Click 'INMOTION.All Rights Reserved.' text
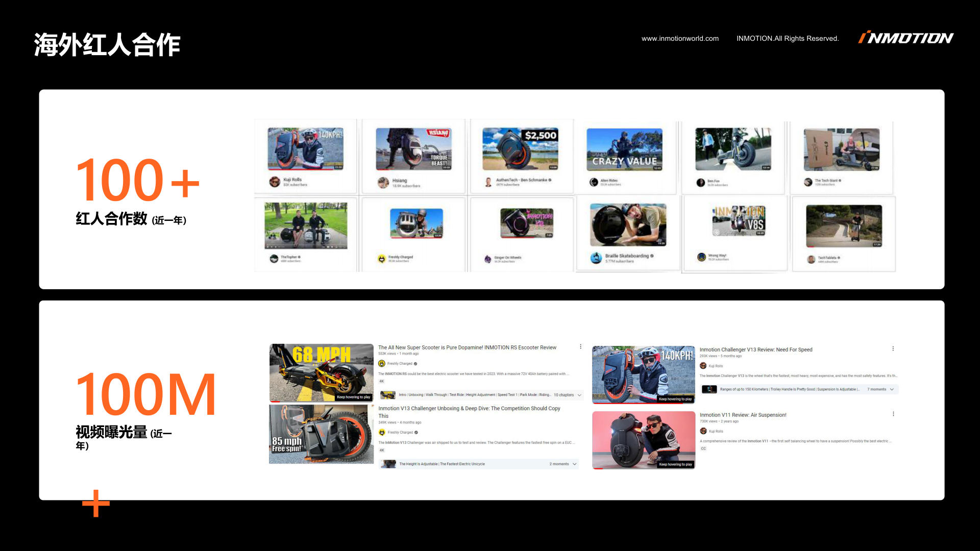 click(788, 38)
